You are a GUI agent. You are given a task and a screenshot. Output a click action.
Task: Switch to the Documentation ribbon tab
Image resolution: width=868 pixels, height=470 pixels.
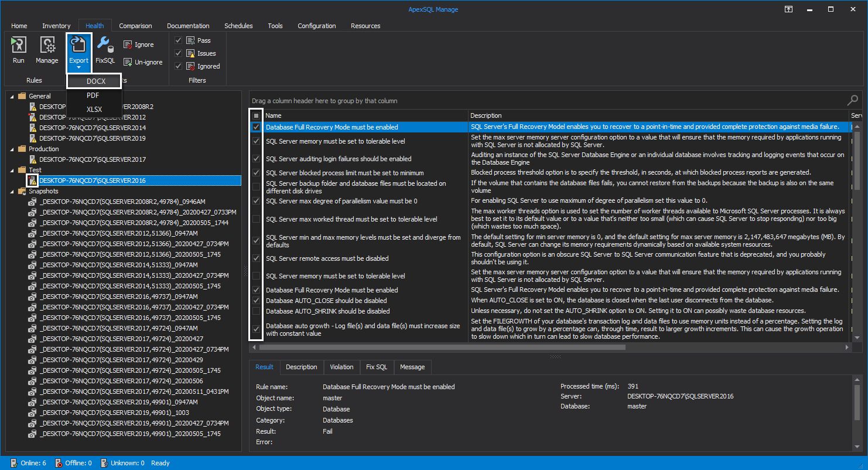coord(188,26)
